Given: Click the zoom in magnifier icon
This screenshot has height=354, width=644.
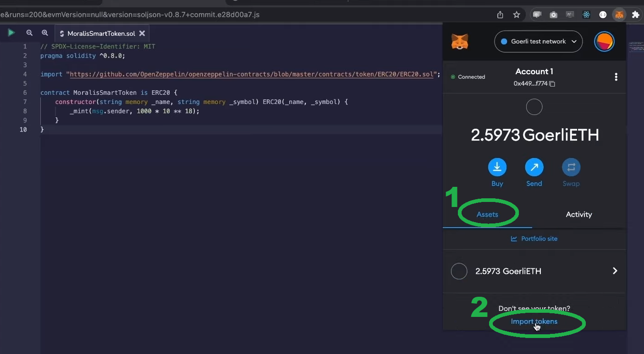Looking at the screenshot, I should (45, 33).
